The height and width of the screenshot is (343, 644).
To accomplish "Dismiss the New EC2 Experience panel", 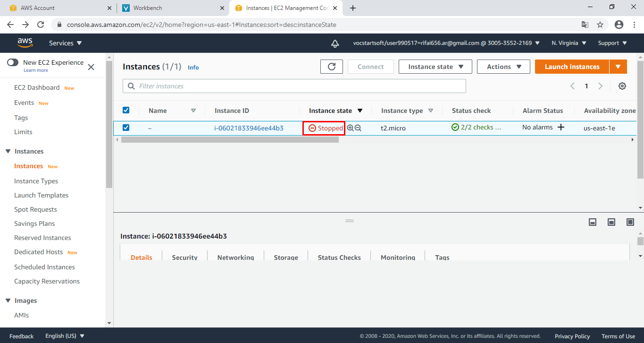I will tap(91, 67).
